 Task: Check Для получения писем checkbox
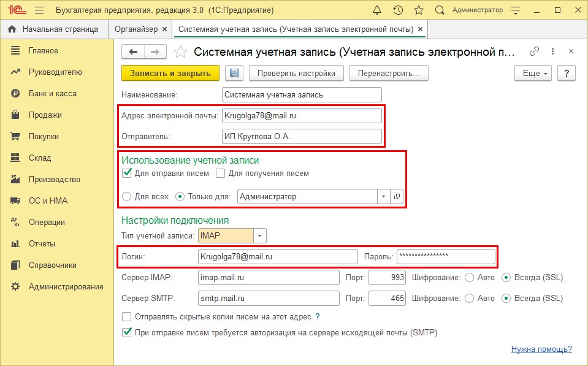coord(221,173)
